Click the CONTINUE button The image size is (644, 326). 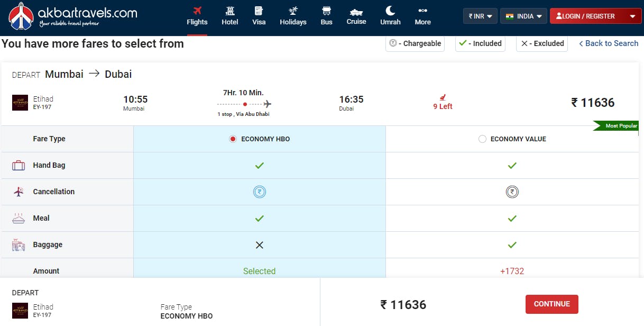coord(551,304)
